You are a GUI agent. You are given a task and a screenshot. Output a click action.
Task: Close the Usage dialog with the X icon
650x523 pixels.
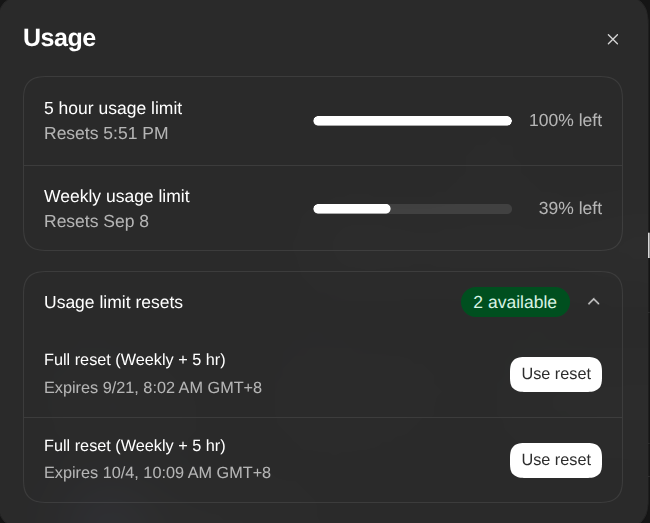613,39
